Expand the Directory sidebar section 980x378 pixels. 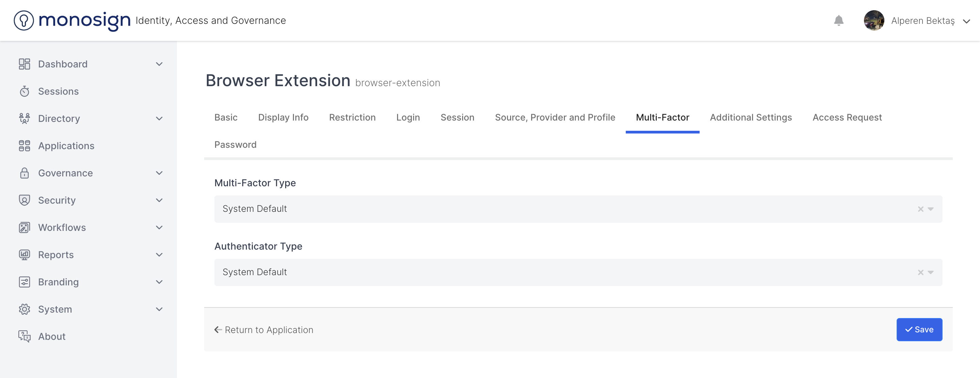pyautogui.click(x=159, y=119)
